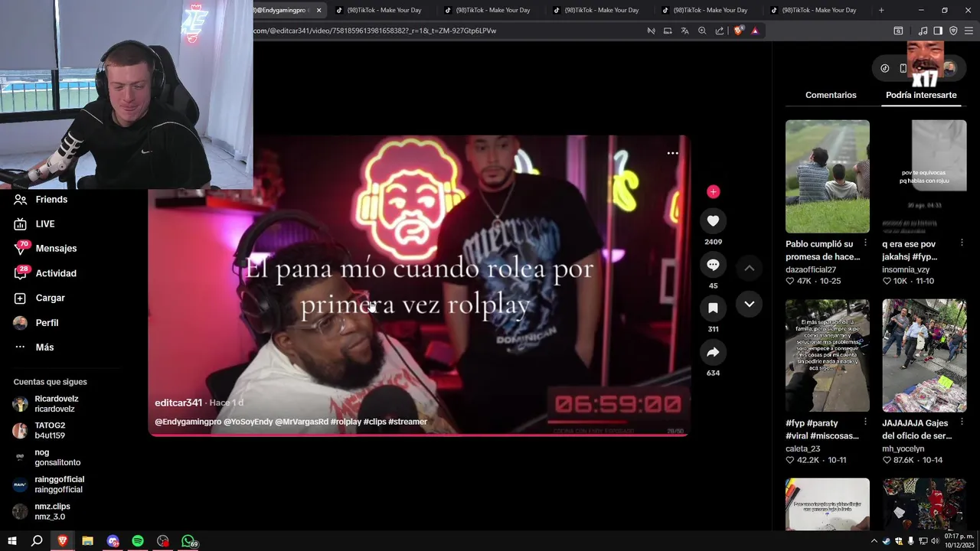Screen dimensions: 980x551
Task: Click the zoom magnifier icon in address bar
Action: pos(702,31)
